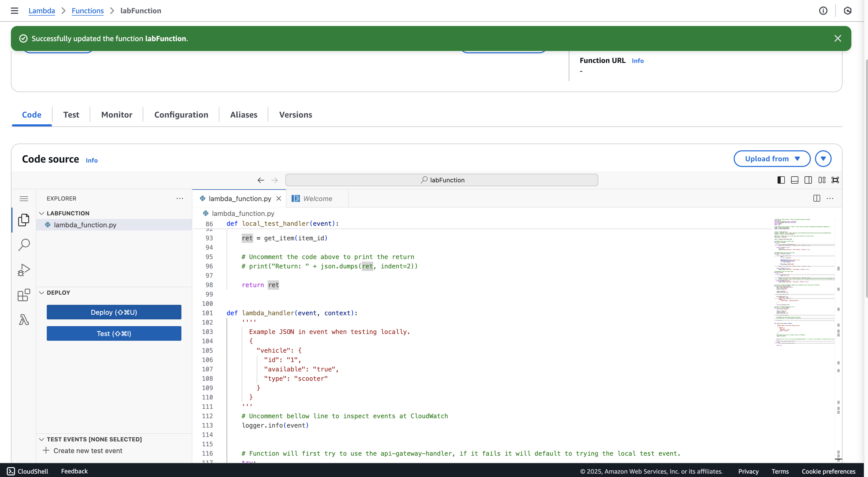Click the CloudShell terminal icon
This screenshot has height=477, width=868.
click(x=11, y=471)
